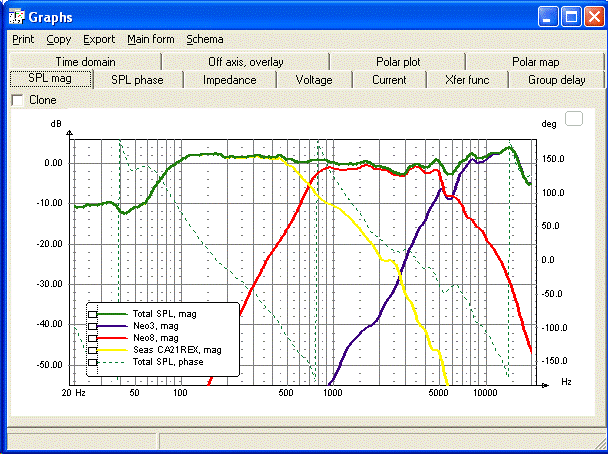
Task: Toggle the Neo8, mag legend checkbox
Action: tap(92, 338)
